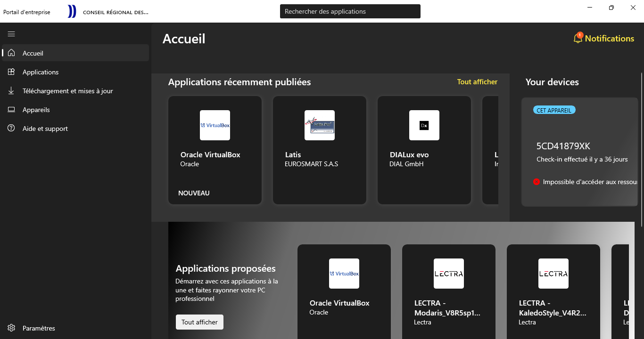Click the search applications field

tap(350, 11)
